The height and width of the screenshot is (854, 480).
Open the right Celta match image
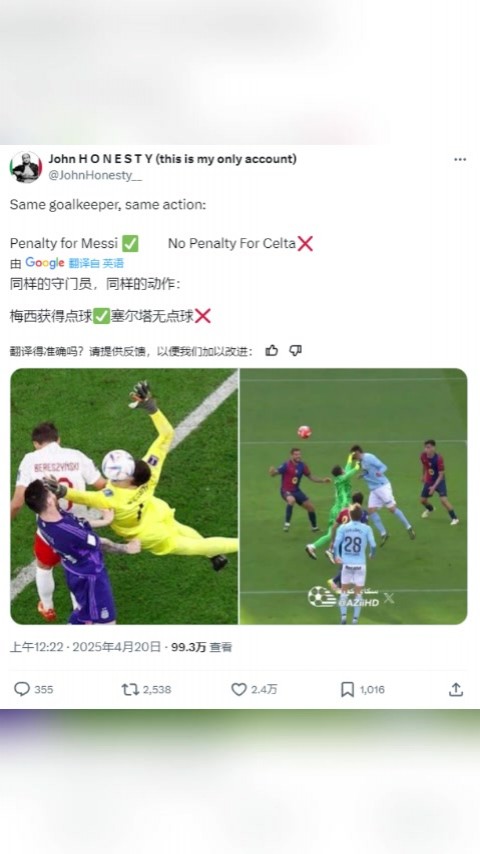tap(354, 496)
